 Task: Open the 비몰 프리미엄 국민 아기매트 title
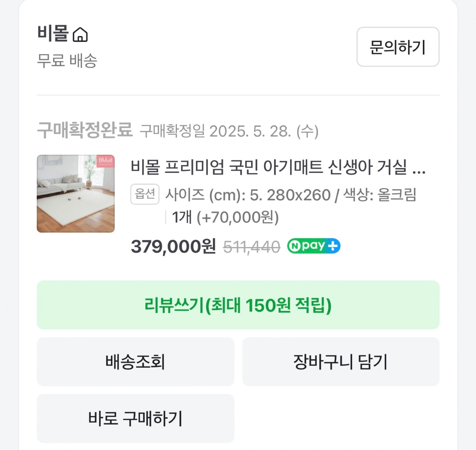pyautogui.click(x=278, y=167)
